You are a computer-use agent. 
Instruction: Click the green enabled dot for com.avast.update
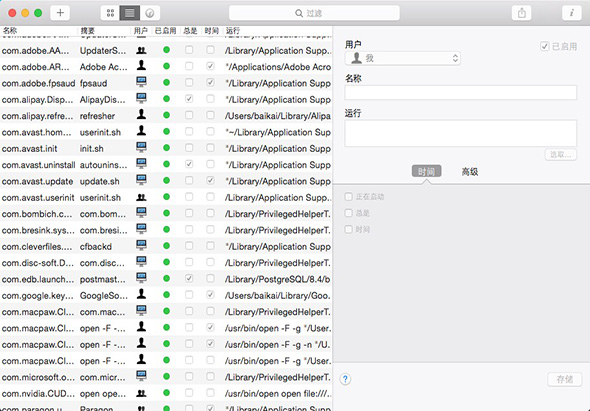tap(166, 181)
